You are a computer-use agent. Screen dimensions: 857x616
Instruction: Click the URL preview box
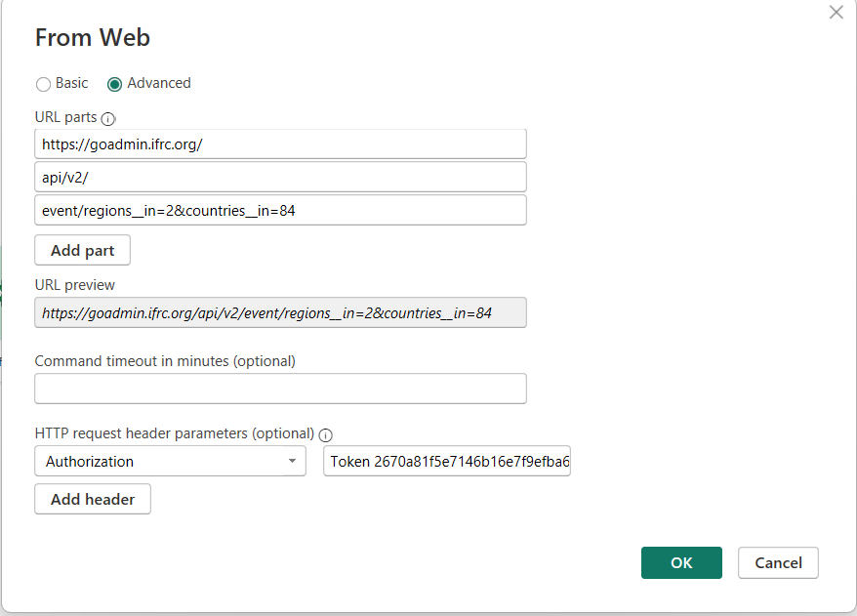[280, 312]
